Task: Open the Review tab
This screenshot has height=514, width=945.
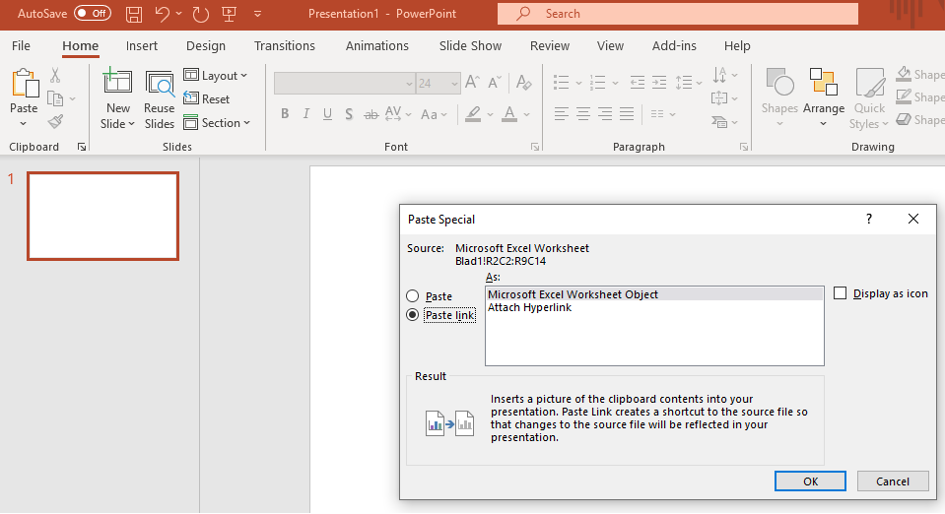Action: click(x=550, y=46)
